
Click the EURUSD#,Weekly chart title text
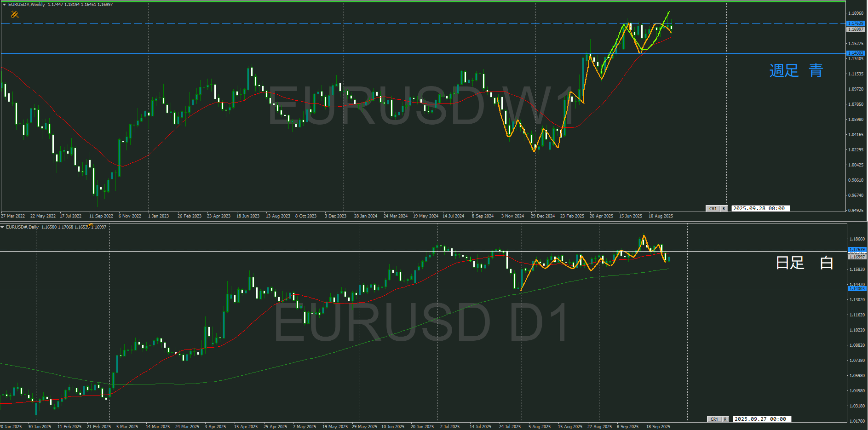(27, 5)
